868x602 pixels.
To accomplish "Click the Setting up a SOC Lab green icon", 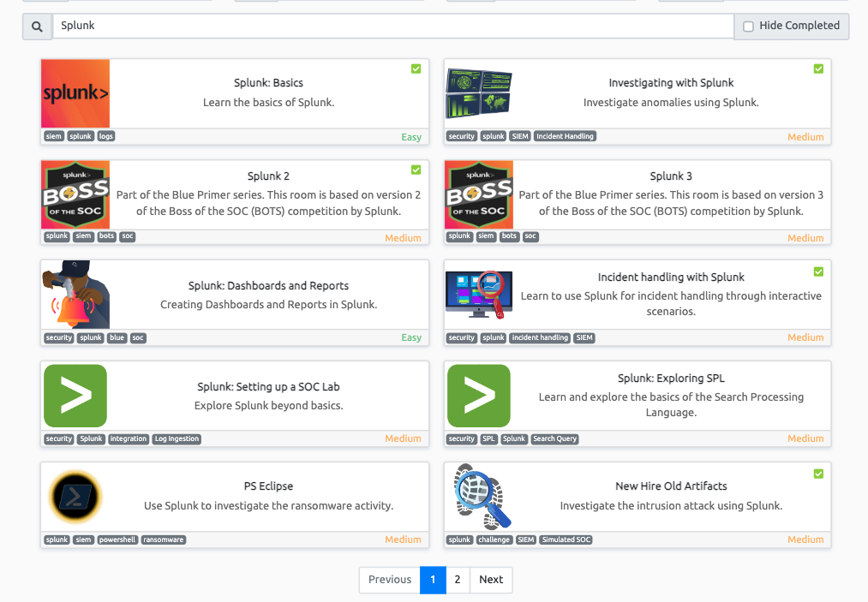I will coord(75,396).
